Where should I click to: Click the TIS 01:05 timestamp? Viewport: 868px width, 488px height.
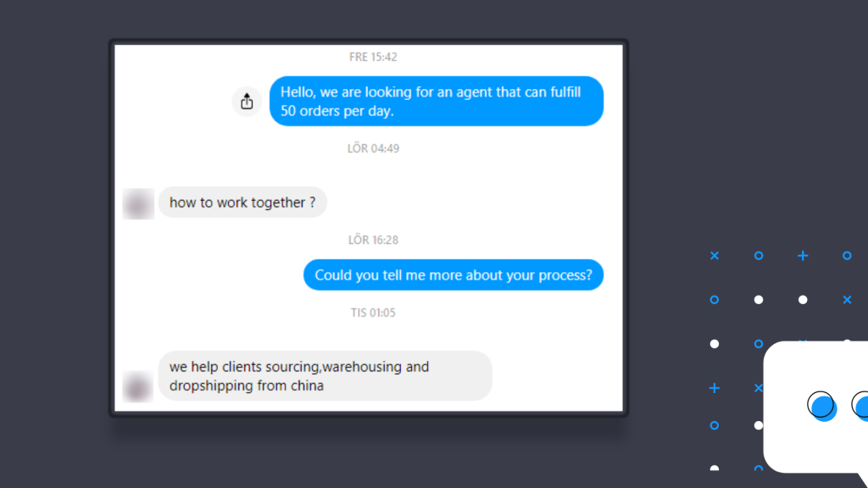tap(373, 313)
